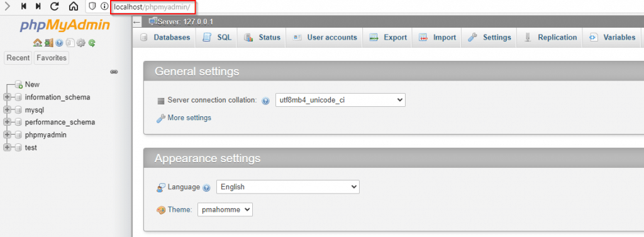Open the More settings link
The width and height of the screenshot is (644, 237).
pyautogui.click(x=189, y=118)
